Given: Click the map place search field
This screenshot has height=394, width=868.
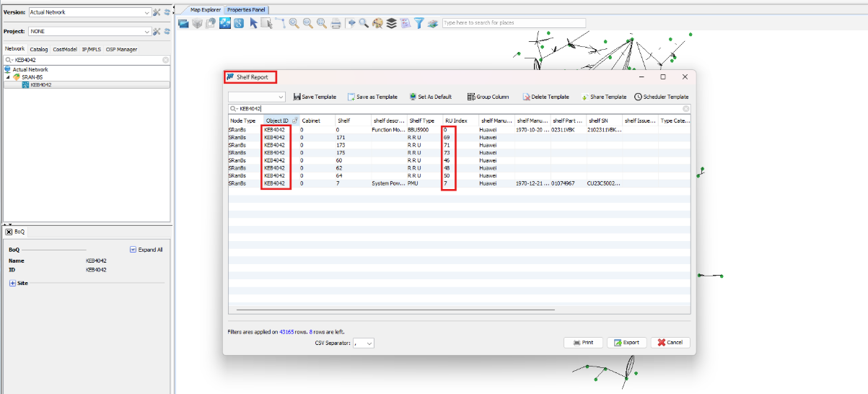Looking at the screenshot, I should pyautogui.click(x=514, y=23).
